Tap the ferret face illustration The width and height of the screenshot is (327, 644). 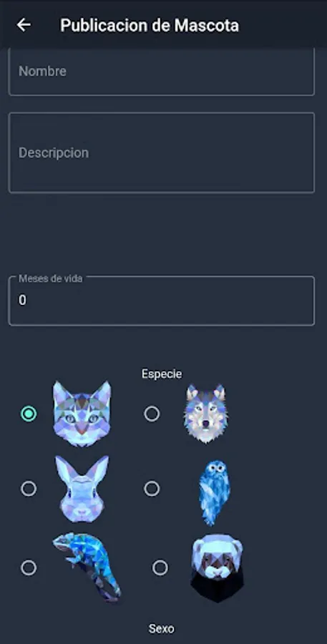[217, 568]
